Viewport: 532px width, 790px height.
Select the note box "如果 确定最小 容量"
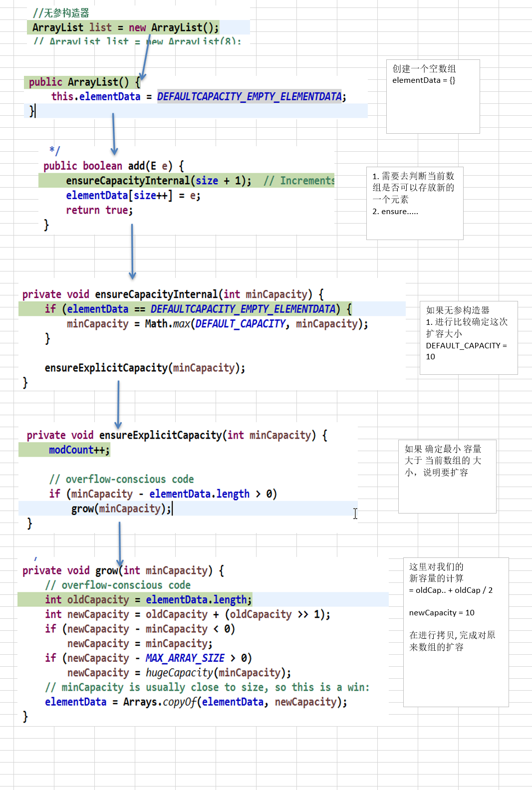click(447, 476)
